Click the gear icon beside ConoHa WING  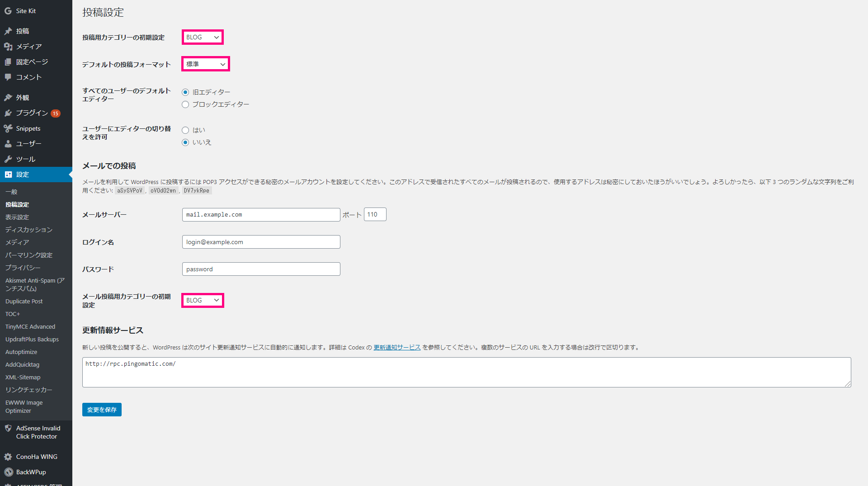tap(8, 457)
